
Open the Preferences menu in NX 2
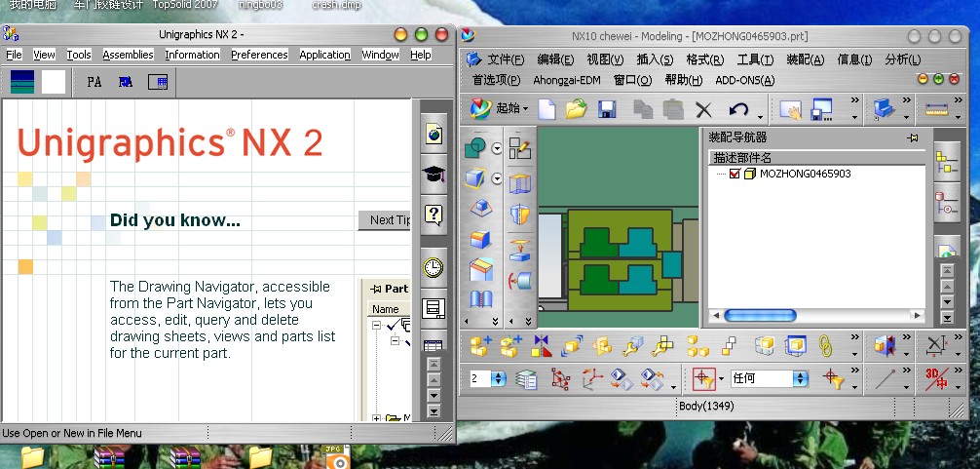click(259, 55)
